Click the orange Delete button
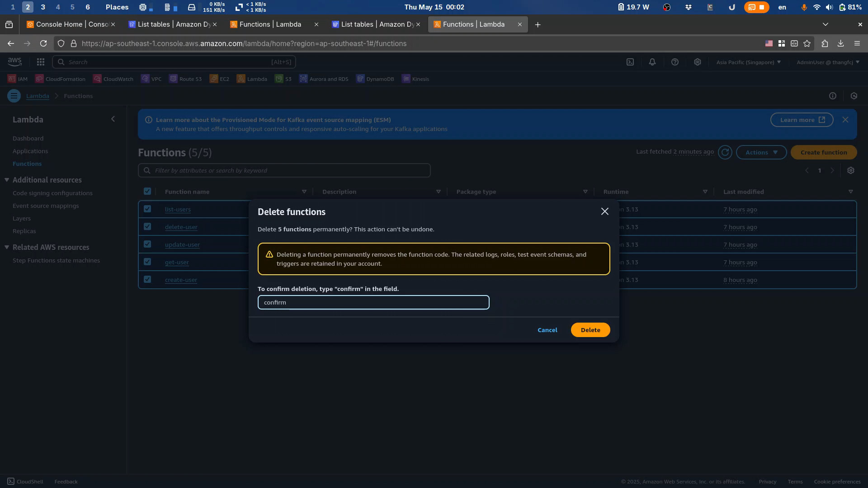 (590, 330)
